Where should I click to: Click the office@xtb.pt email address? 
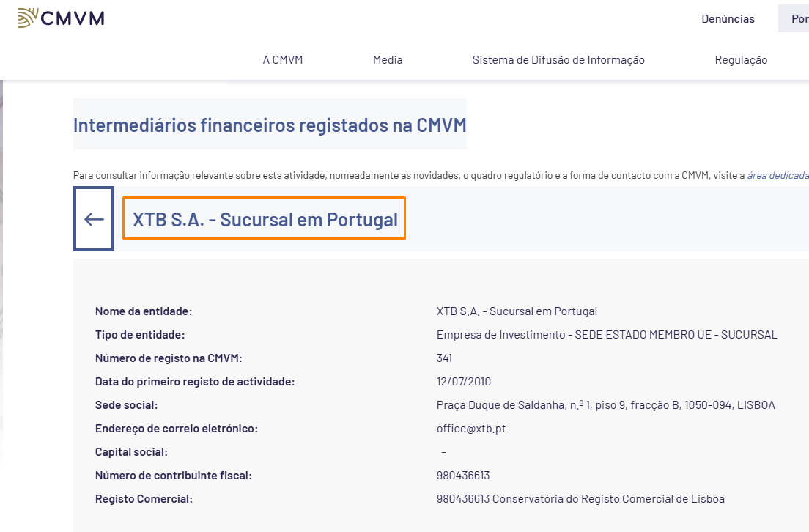click(471, 429)
